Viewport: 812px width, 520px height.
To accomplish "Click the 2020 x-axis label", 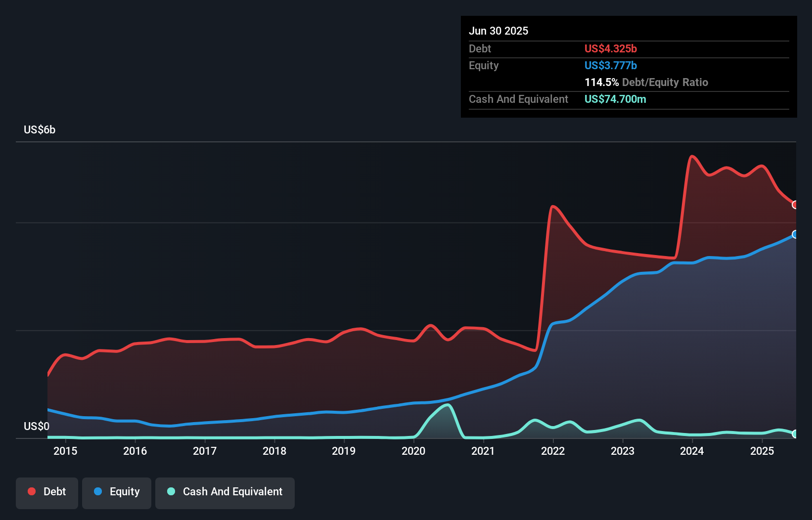I will point(413,451).
